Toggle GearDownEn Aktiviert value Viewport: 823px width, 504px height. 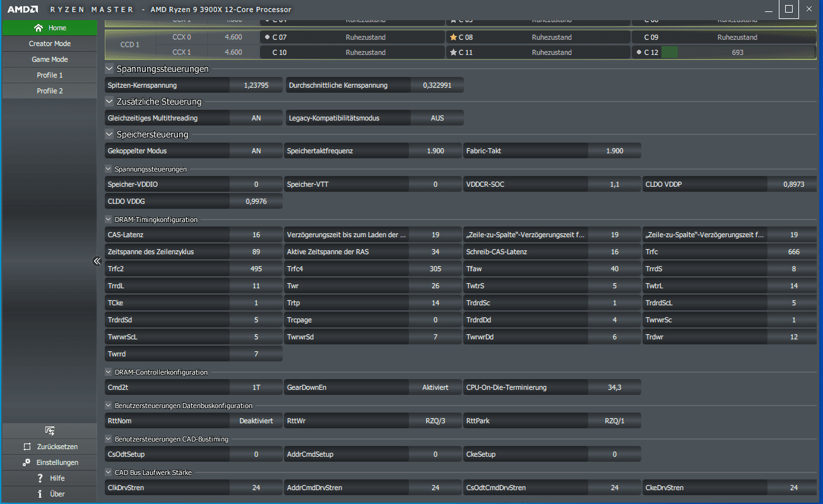435,387
